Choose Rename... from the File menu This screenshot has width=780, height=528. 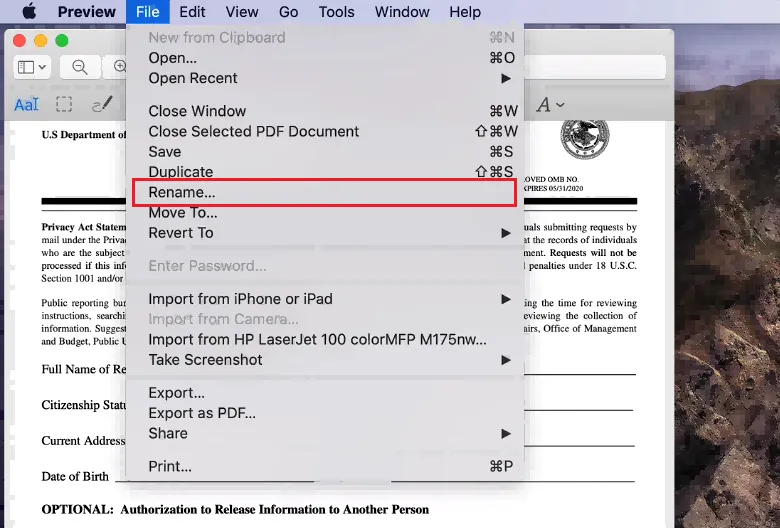pos(325,193)
